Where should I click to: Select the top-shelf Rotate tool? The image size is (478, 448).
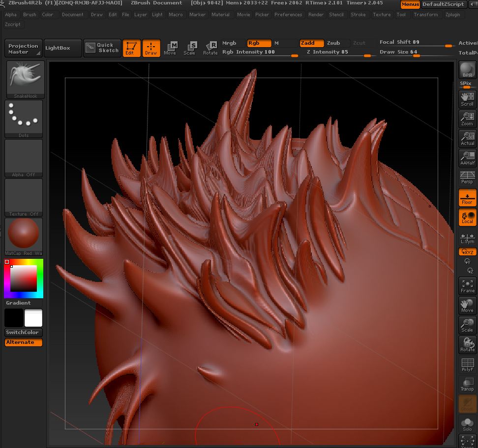[210, 48]
